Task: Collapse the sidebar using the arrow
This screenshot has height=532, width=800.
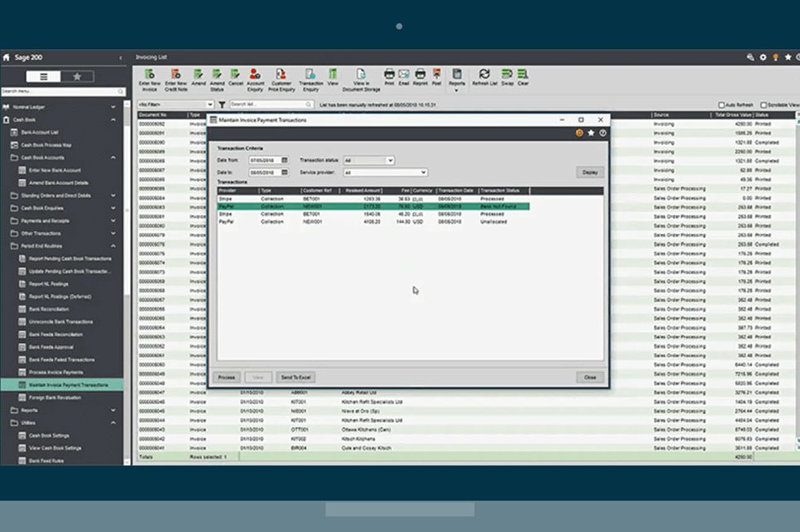Action: coord(121,58)
